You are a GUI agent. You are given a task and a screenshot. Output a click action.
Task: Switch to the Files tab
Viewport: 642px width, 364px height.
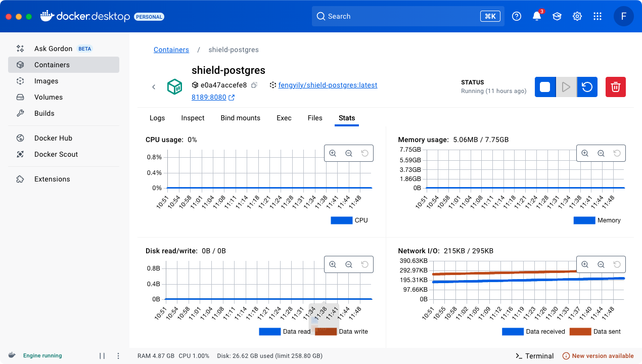point(315,118)
